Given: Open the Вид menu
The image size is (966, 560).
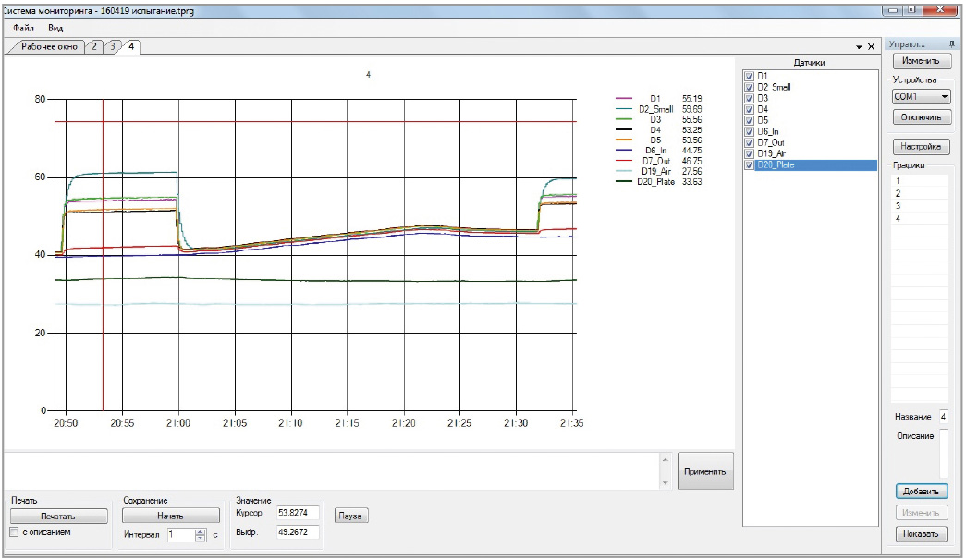Looking at the screenshot, I should point(55,28).
